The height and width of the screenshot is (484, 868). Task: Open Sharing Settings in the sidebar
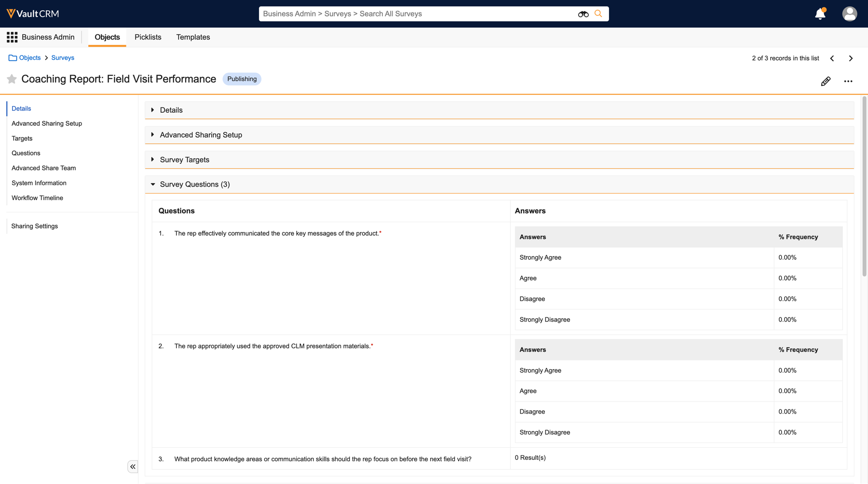[35, 226]
